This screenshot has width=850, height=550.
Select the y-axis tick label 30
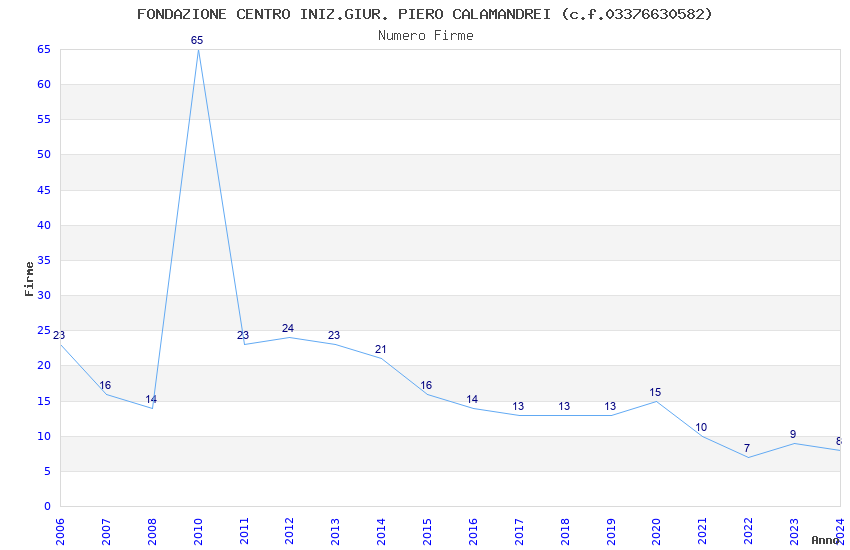click(x=44, y=295)
